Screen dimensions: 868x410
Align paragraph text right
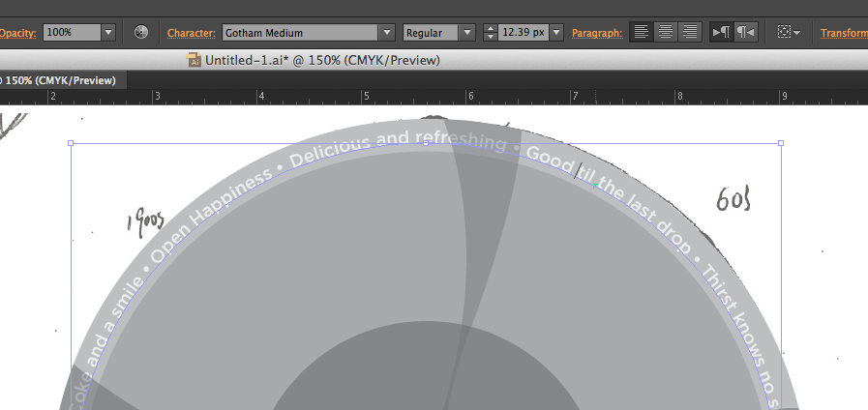690,32
